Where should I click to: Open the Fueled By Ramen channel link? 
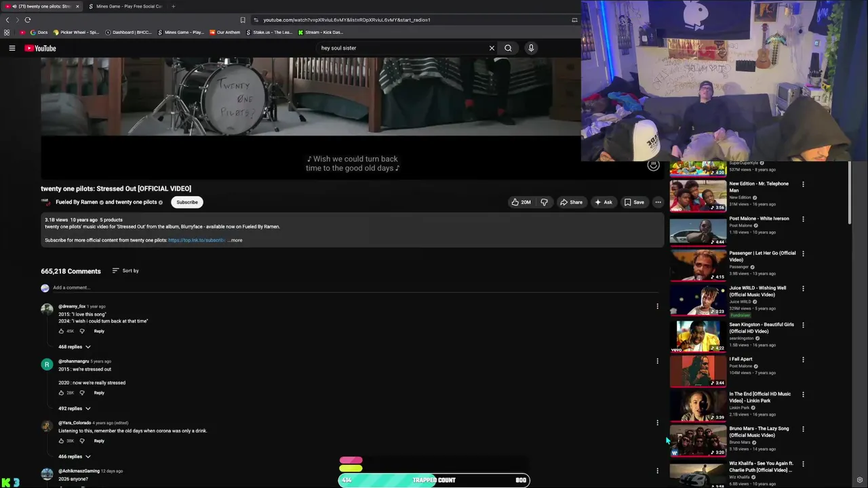coord(77,202)
